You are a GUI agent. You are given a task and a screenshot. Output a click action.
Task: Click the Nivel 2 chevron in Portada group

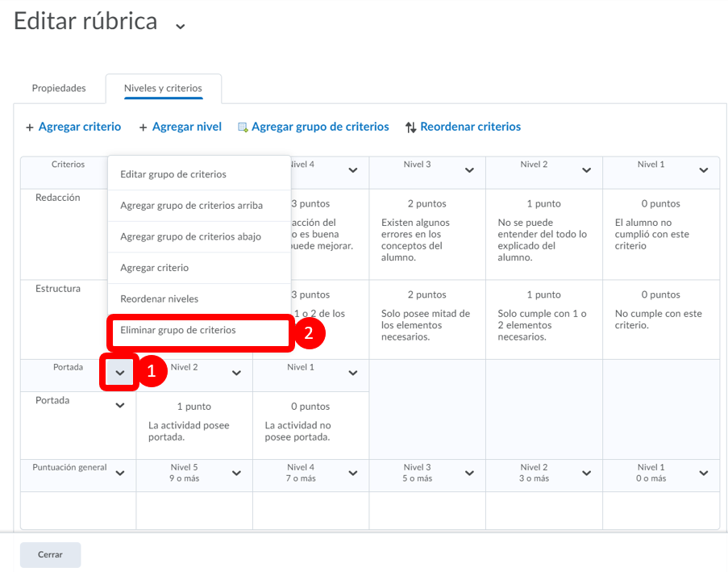[236, 373]
